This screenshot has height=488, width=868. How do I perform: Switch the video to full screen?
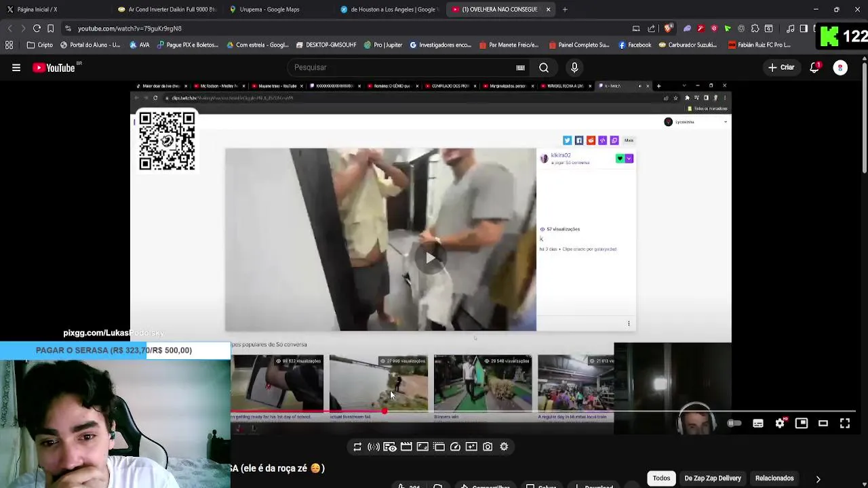pos(845,424)
